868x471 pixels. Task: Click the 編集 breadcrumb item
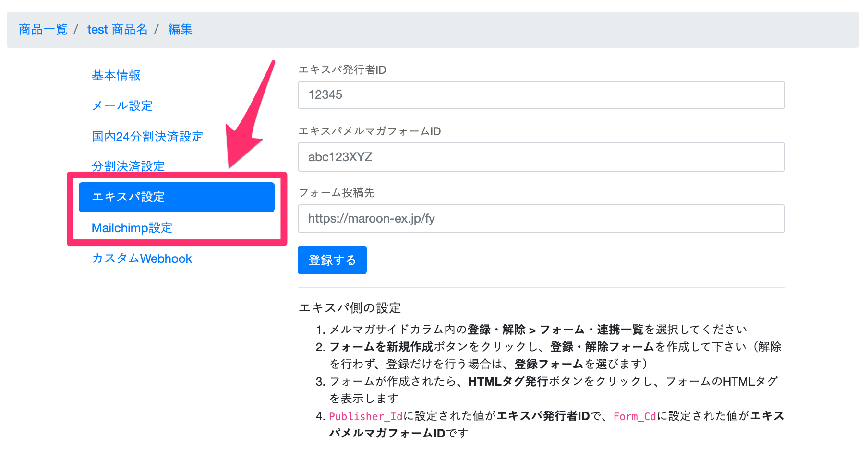click(180, 29)
